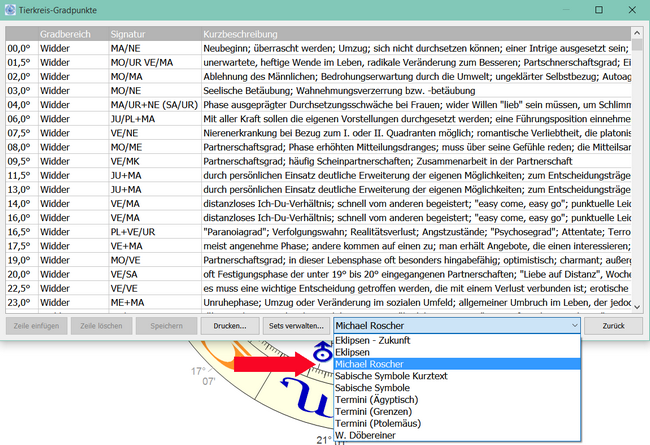Select highlighted 'Michael Roscher' list entry
Viewport: 650px width, 445px height.
[x=457, y=364]
